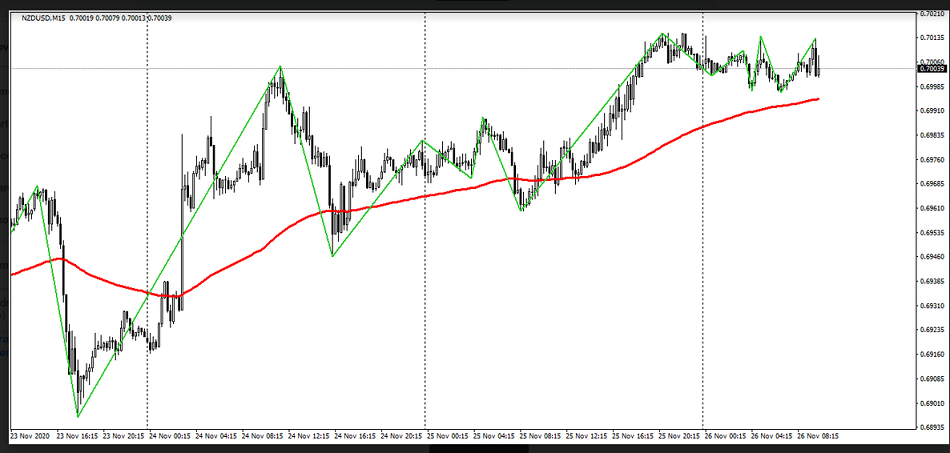950x453 pixels.
Task: Click the zigzag peak at 24 Nov 08:15
Action: coord(280,67)
